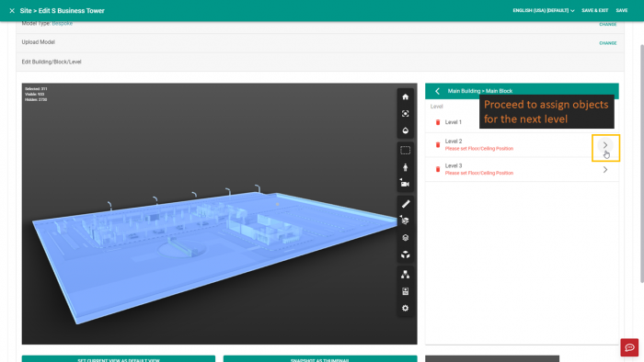Click the page vertical scrollbar
644x362 pixels.
[641, 164]
